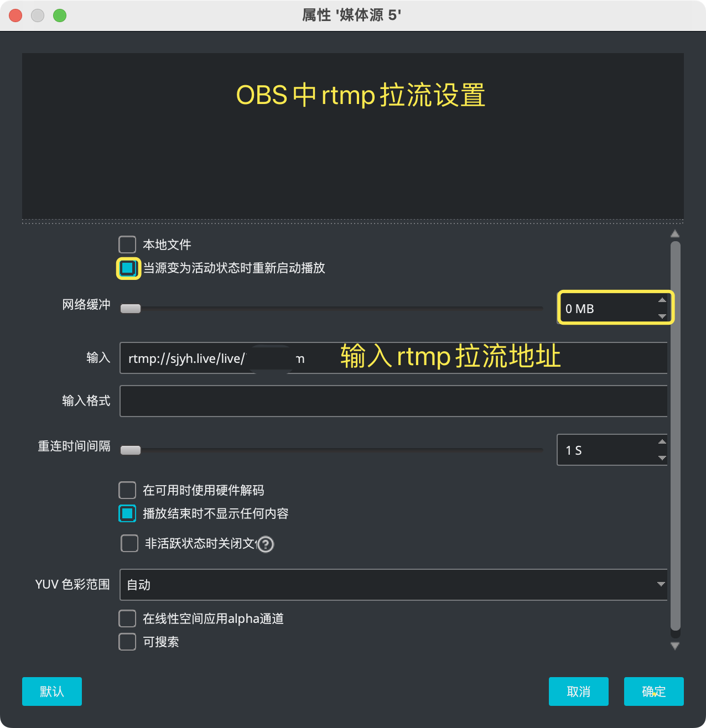This screenshot has width=706, height=728.
Task: Click the help question mark icon
Action: tap(266, 544)
